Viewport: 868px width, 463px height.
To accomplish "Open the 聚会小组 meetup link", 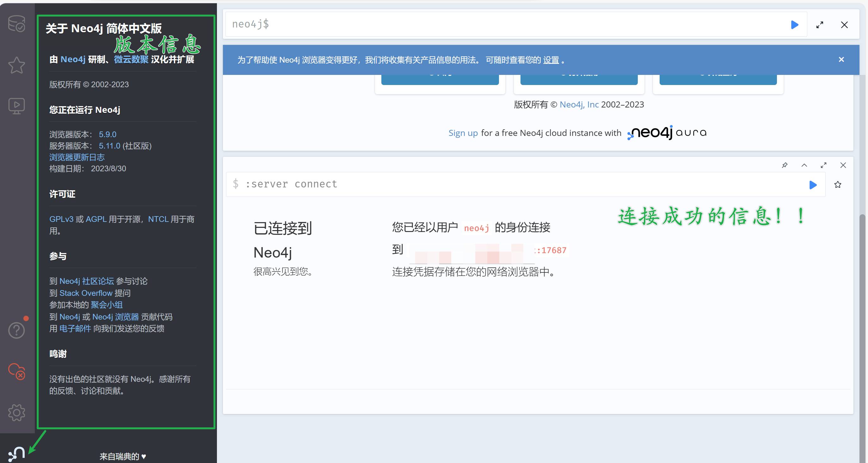I will [x=107, y=305].
